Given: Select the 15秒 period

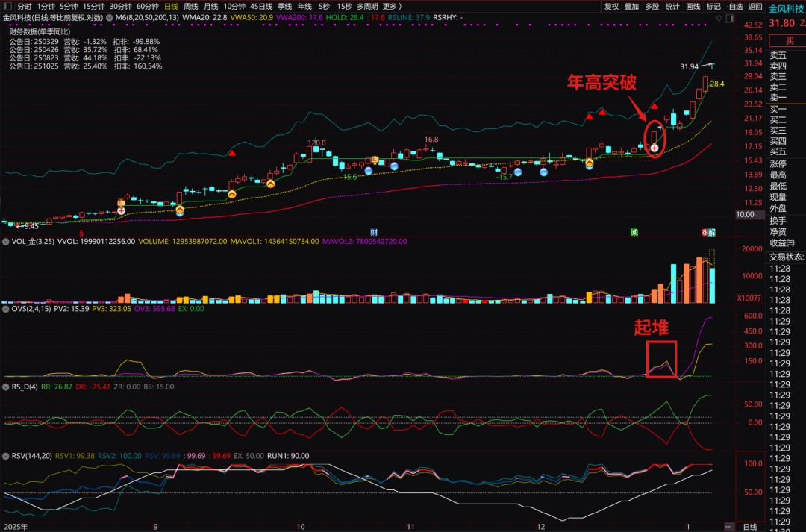Looking at the screenshot, I should point(344,6).
